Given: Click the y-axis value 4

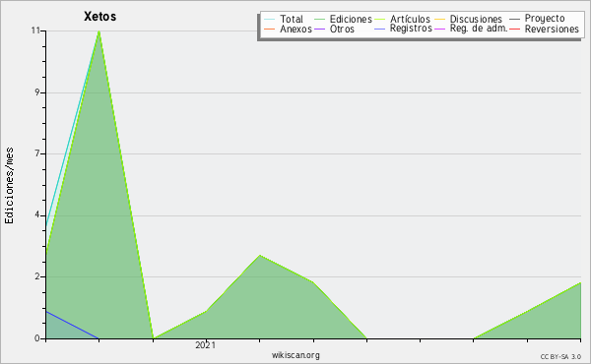Looking at the screenshot, I should tap(37, 214).
